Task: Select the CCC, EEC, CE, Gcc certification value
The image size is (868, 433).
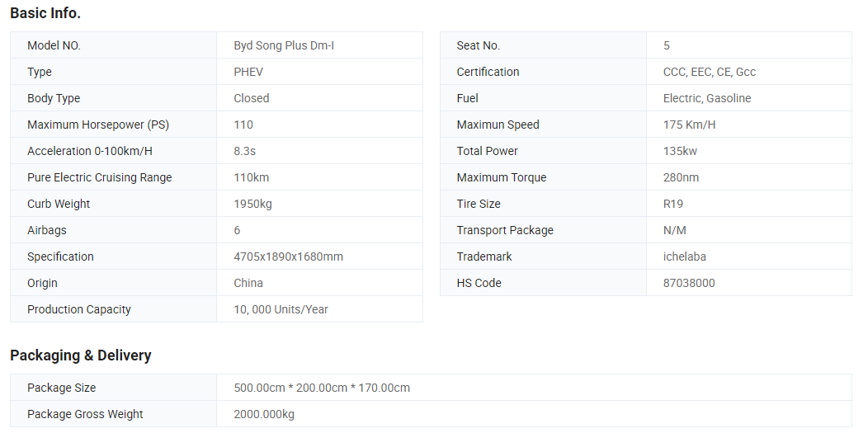Action: point(710,72)
